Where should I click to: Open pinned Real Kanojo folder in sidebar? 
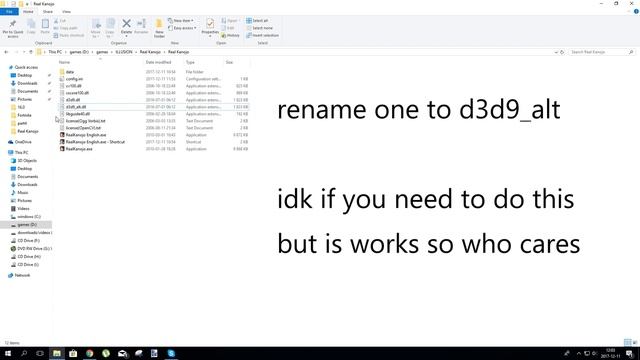click(x=27, y=131)
